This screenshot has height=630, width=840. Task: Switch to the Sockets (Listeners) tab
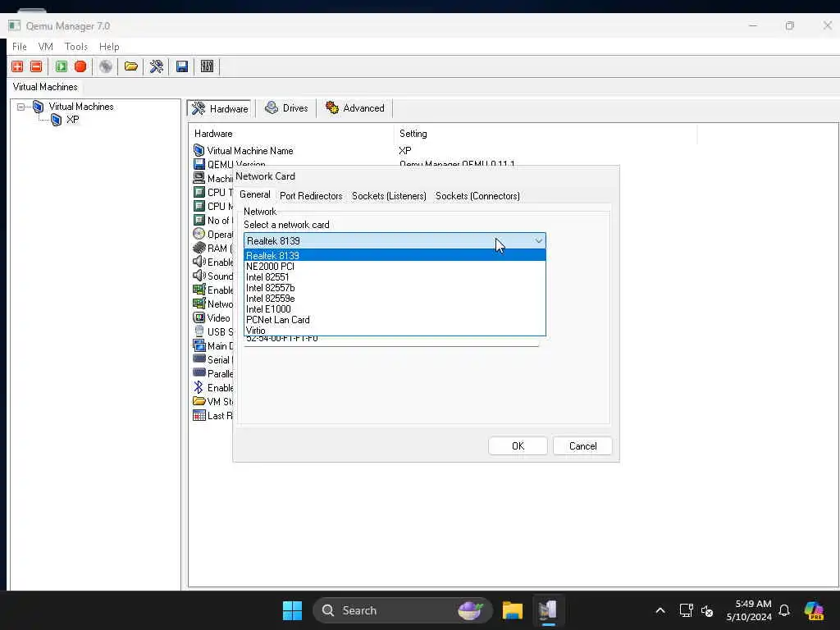pos(389,196)
